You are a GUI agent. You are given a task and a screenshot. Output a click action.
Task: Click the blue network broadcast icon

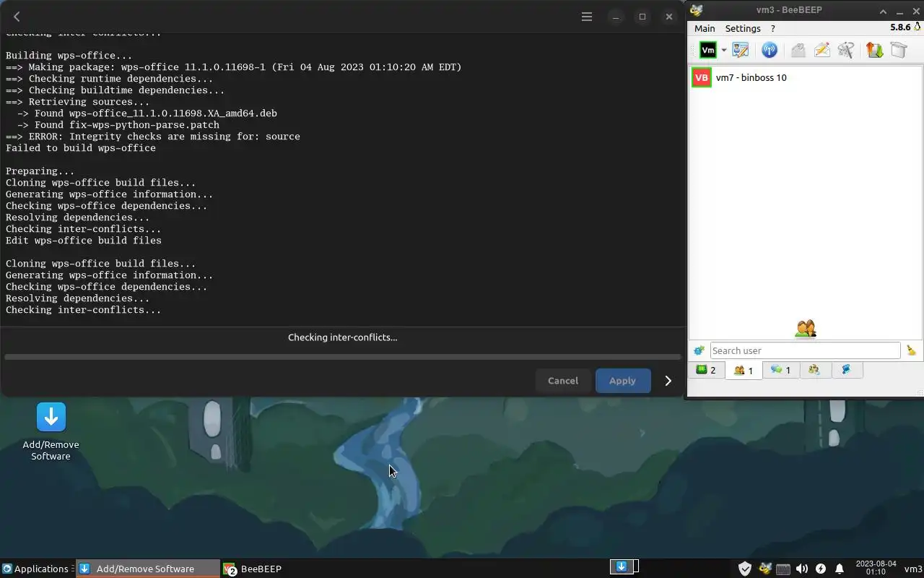pyautogui.click(x=770, y=50)
